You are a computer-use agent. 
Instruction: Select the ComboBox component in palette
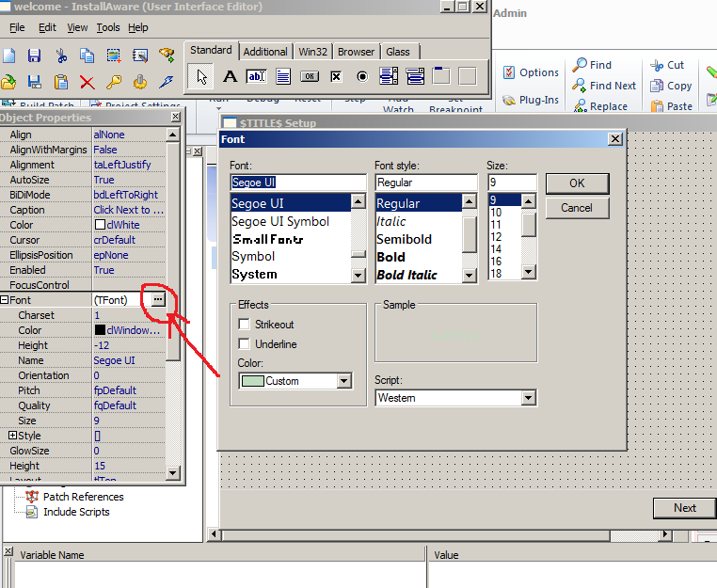[x=415, y=76]
